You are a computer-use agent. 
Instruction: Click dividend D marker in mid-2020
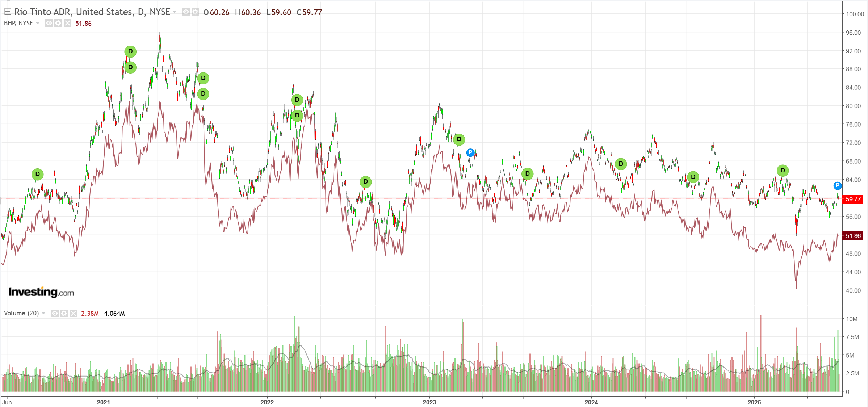click(x=37, y=174)
